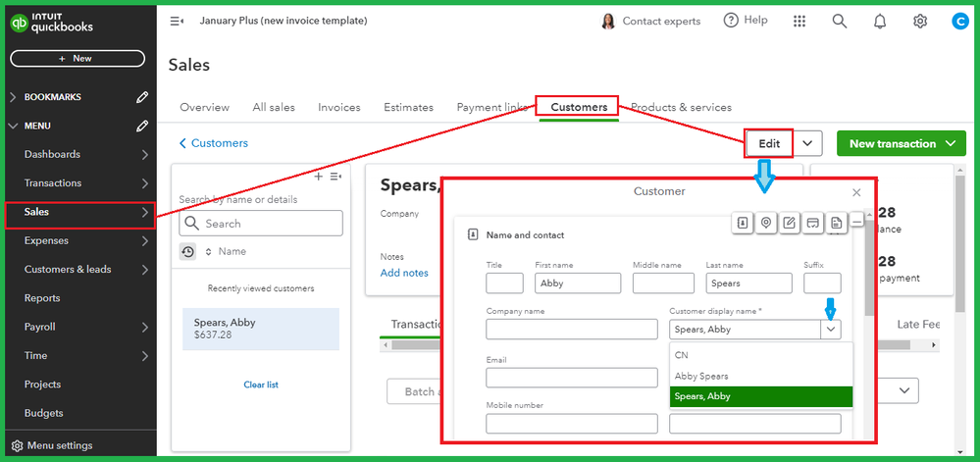Open notifications bell icon
The height and width of the screenshot is (462, 980).
(x=879, y=22)
